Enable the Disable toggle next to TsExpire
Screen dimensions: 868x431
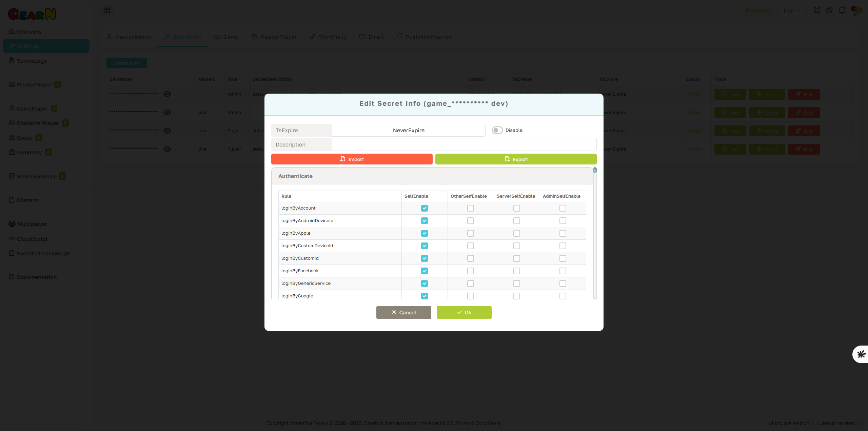(x=497, y=130)
